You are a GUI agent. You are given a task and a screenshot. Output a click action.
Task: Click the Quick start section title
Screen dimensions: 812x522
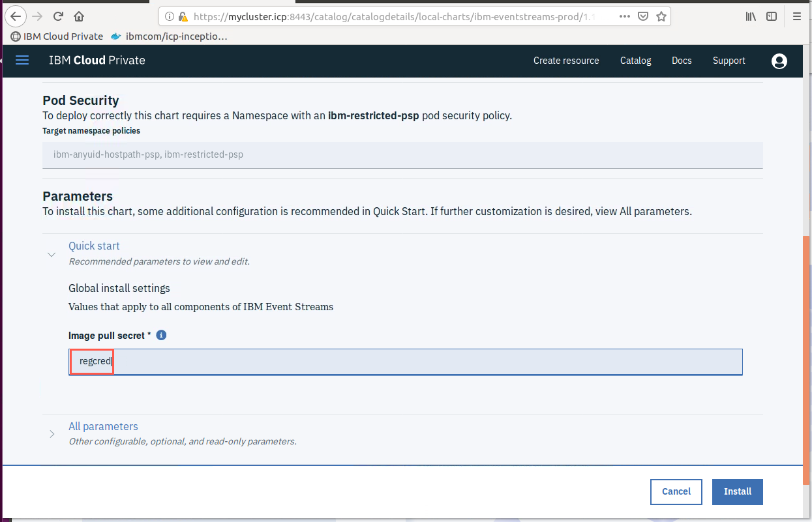pos(95,246)
